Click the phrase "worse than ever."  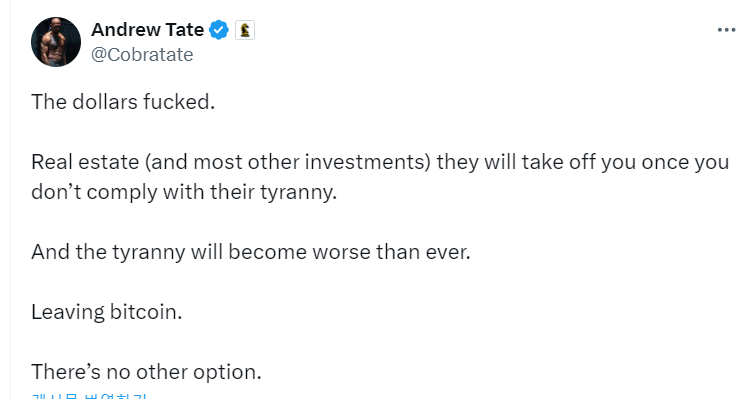(x=392, y=252)
